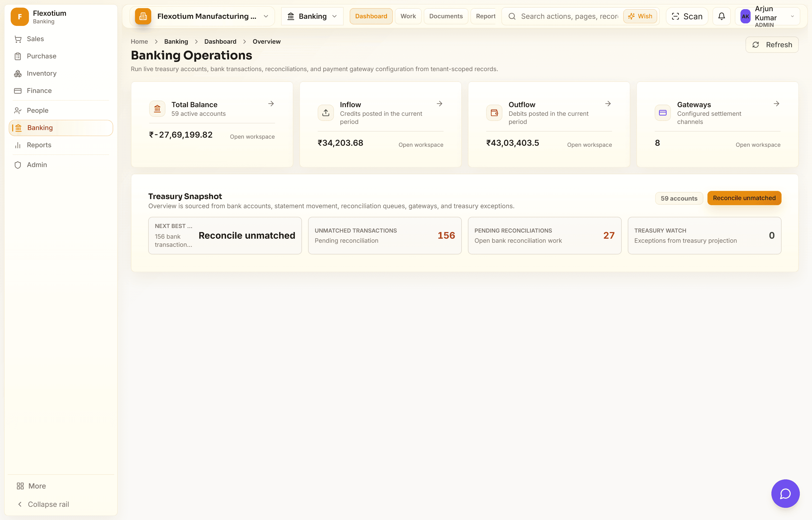Click the Treasury Snapshot heading
Screen dimensions: 812x520
(x=185, y=196)
